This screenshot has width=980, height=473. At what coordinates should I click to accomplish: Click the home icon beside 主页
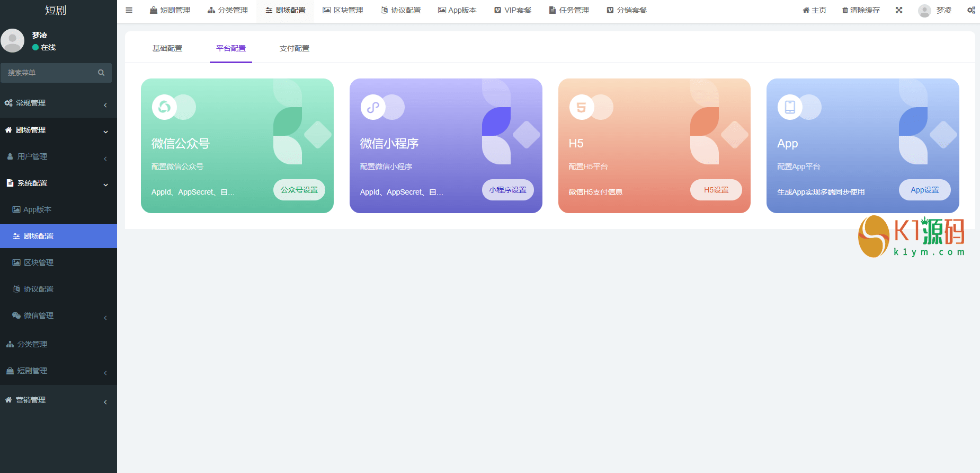(x=806, y=10)
